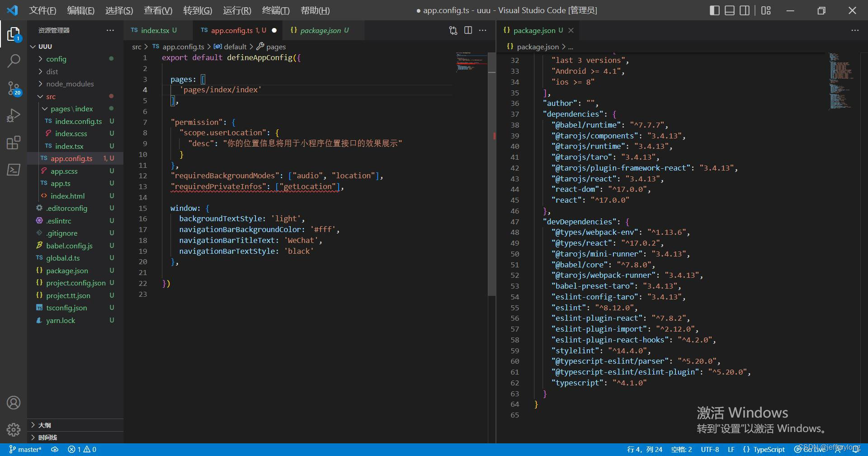Open left editor group more actions ellipsis
Viewport: 868px width, 456px height.
coord(483,30)
